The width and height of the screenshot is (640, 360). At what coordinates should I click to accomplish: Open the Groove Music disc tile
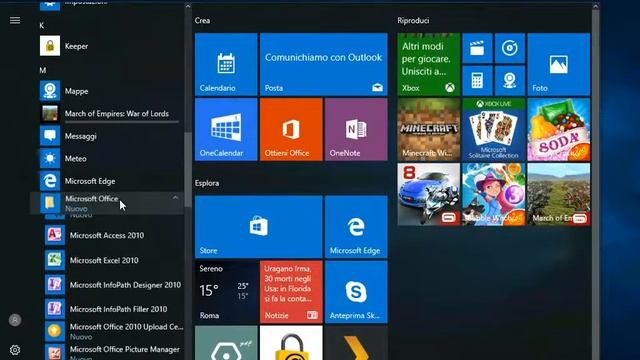coord(510,48)
